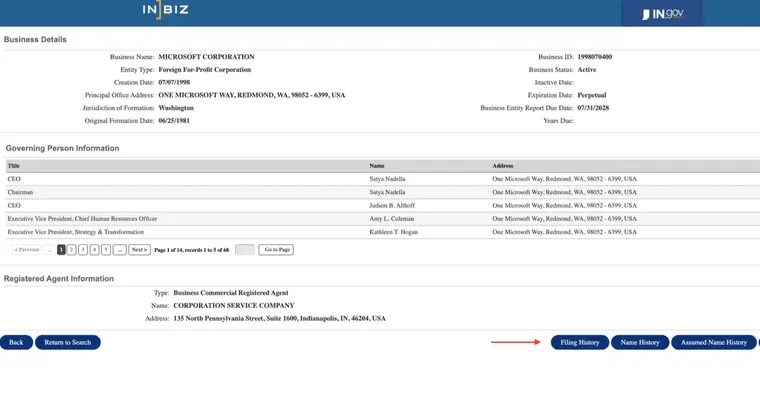Viewport: 760px width, 412px height.
Task: Select the Chairman row title
Action: click(20, 192)
